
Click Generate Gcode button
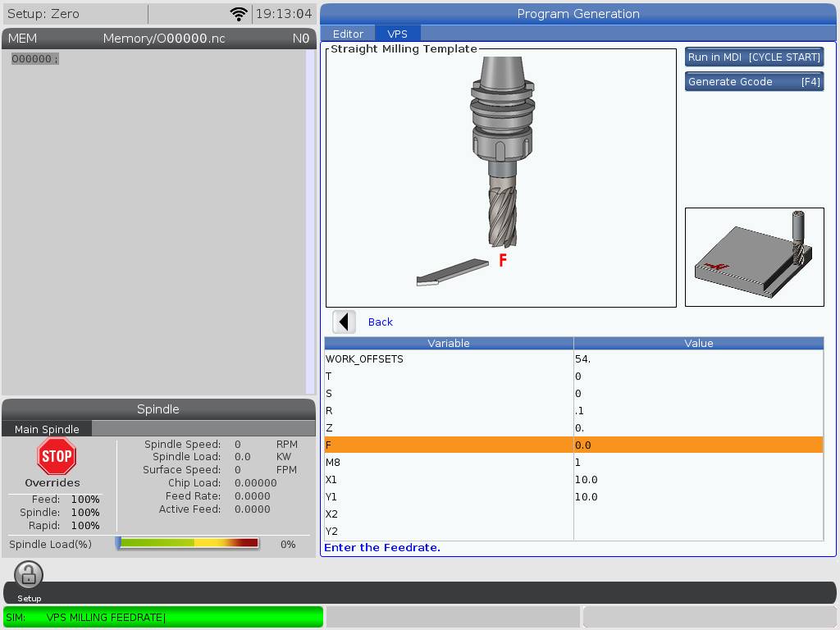click(755, 82)
